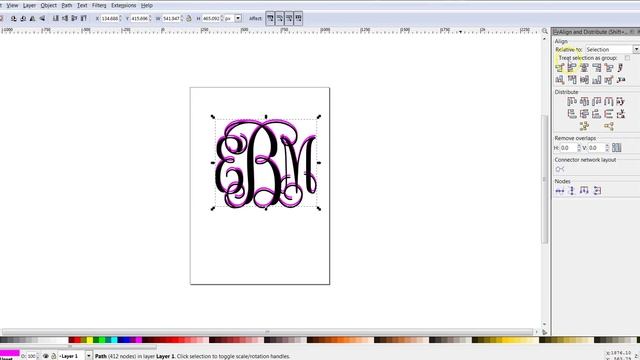Flip selection vertically from toolbar
Image resolution: width=640 pixels, height=360 pixels.
[42, 18]
